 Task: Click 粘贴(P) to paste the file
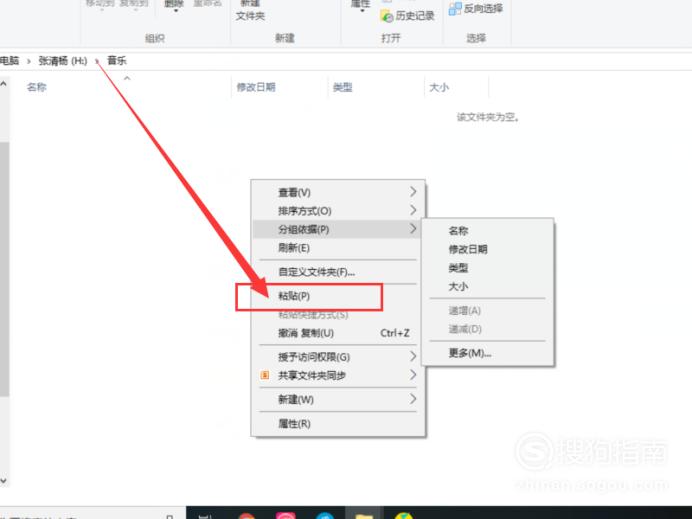(338, 296)
